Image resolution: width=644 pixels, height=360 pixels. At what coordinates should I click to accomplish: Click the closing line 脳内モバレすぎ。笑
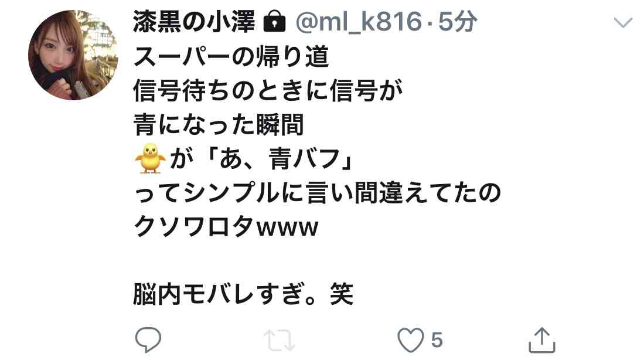click(243, 294)
